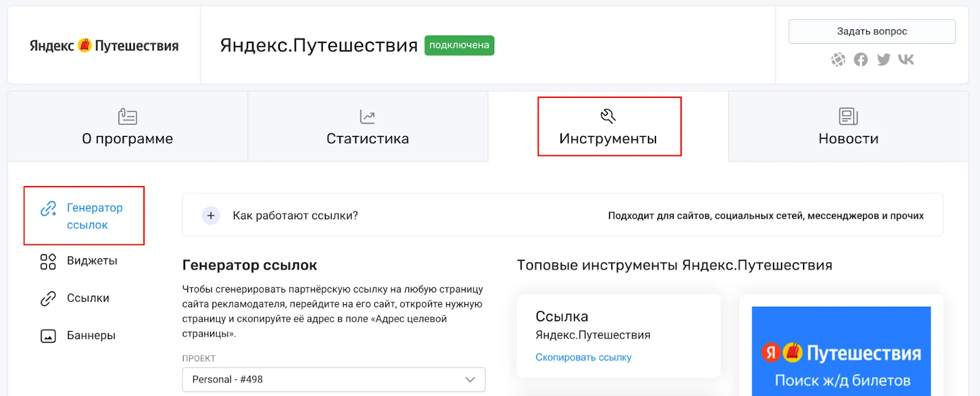The height and width of the screenshot is (396, 980).
Task: Switch to the Инструменты tab
Action: (x=608, y=127)
